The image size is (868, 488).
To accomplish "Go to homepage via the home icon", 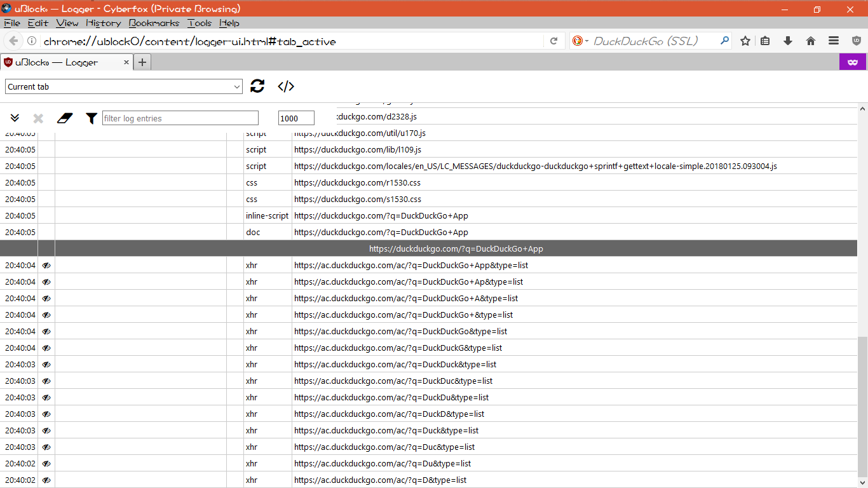I will (810, 40).
